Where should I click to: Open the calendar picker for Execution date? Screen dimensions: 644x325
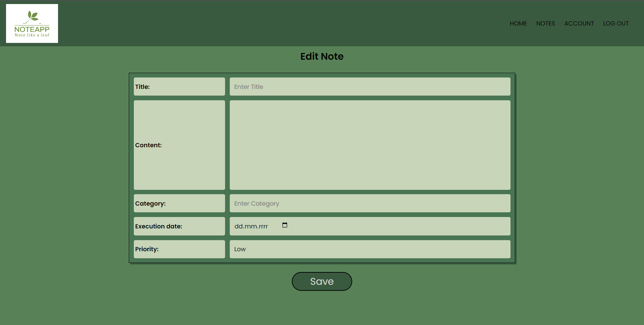(284, 225)
